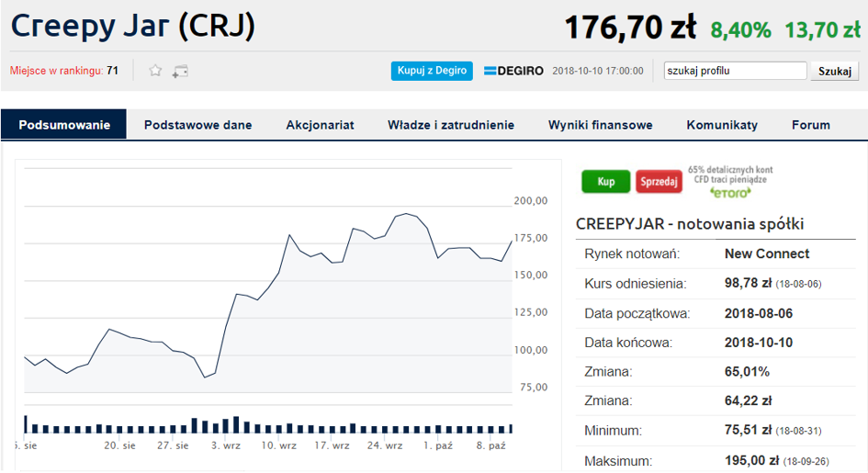Click the 125,00 y-axis label

point(530,312)
